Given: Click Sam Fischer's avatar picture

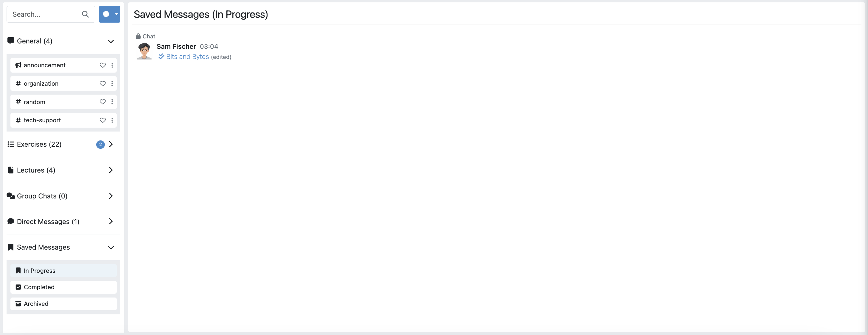Looking at the screenshot, I should [144, 51].
